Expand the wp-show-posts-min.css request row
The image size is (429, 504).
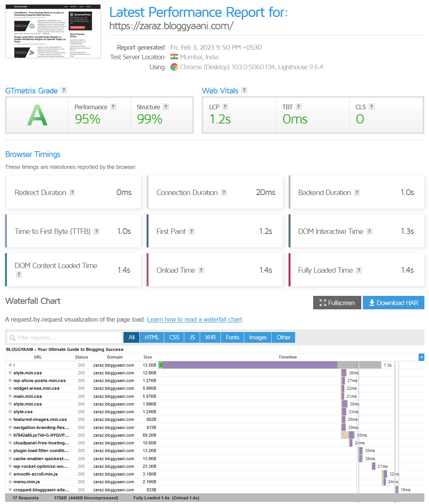(10, 381)
